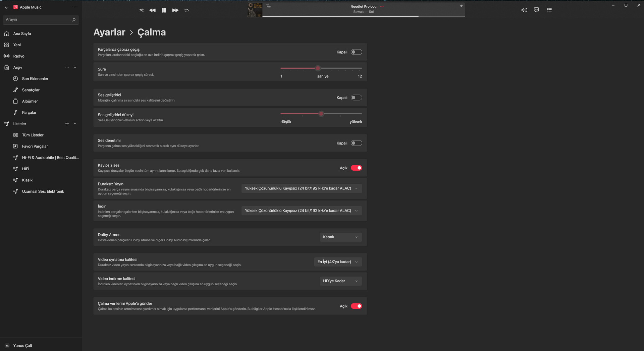This screenshot has width=644, height=351.
Task: Open Favori Parçalar playlist
Action: (x=41, y=147)
